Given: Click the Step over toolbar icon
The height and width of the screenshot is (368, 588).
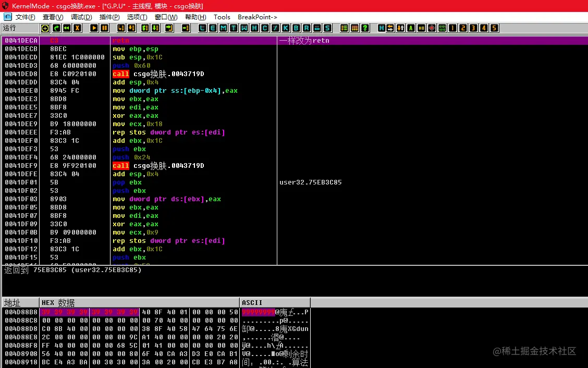Looking at the screenshot, I should point(132,28).
